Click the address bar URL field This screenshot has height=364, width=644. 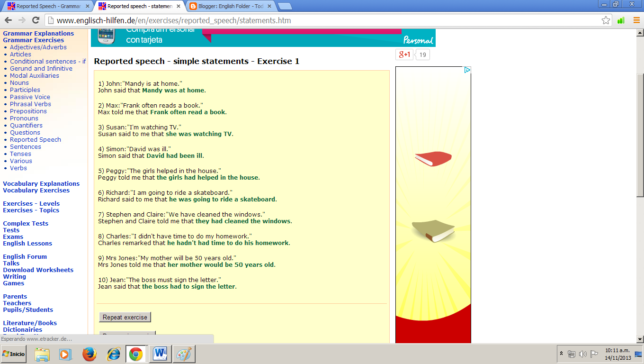(x=322, y=20)
